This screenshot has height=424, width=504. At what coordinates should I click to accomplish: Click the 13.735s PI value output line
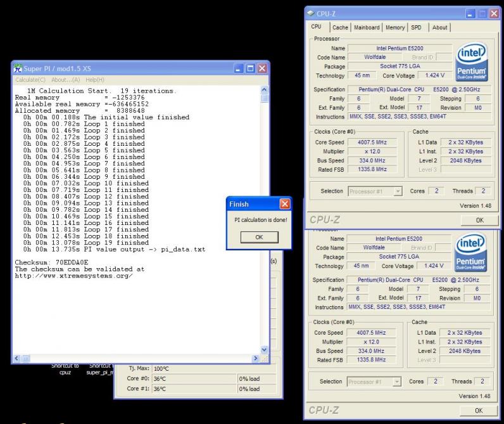click(x=114, y=249)
